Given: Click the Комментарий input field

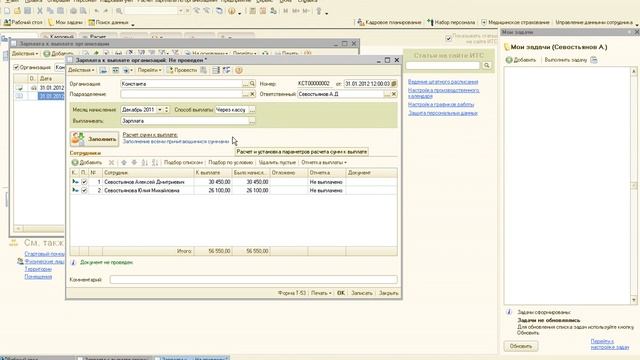Looking at the screenshot, I should [253, 280].
